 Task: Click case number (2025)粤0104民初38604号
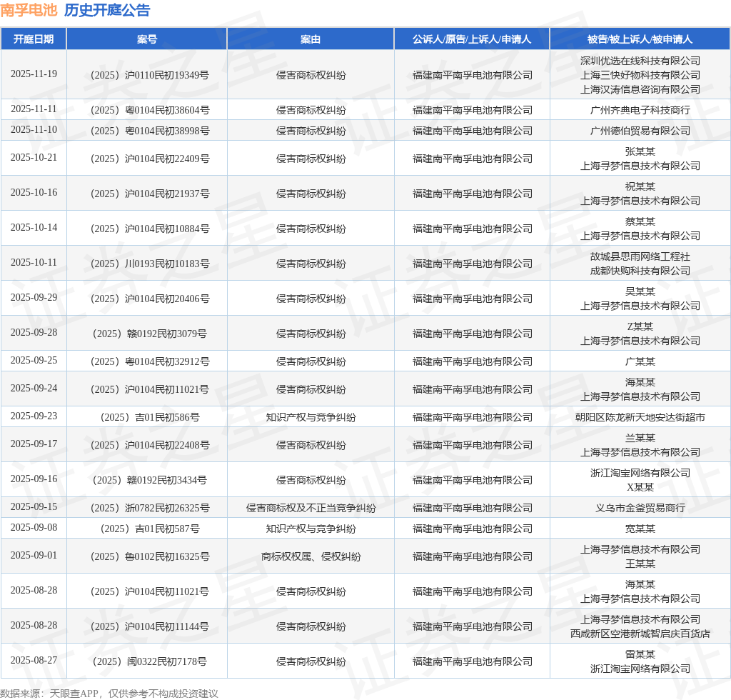[x=150, y=110]
